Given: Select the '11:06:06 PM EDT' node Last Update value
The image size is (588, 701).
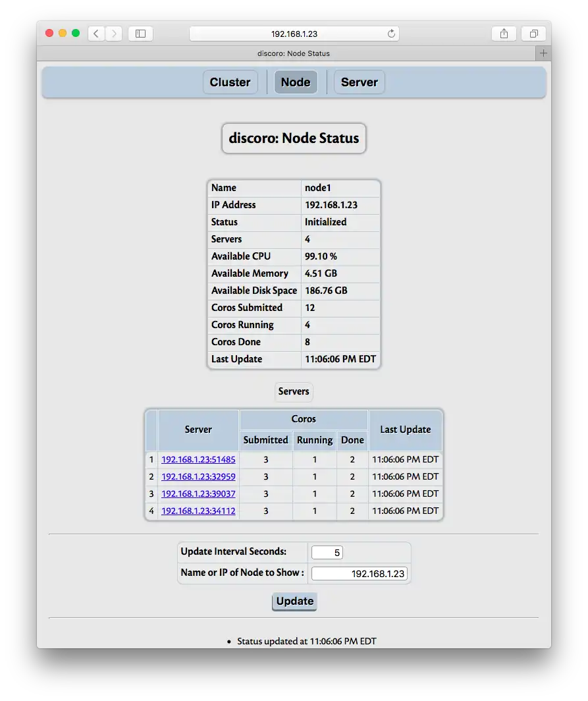Looking at the screenshot, I should pyautogui.click(x=340, y=359).
